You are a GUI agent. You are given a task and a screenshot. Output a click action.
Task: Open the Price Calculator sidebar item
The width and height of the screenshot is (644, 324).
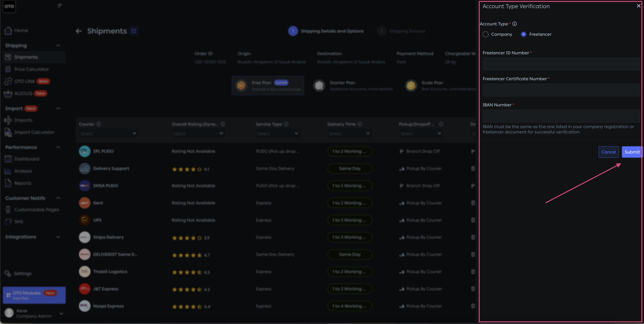[x=31, y=69]
